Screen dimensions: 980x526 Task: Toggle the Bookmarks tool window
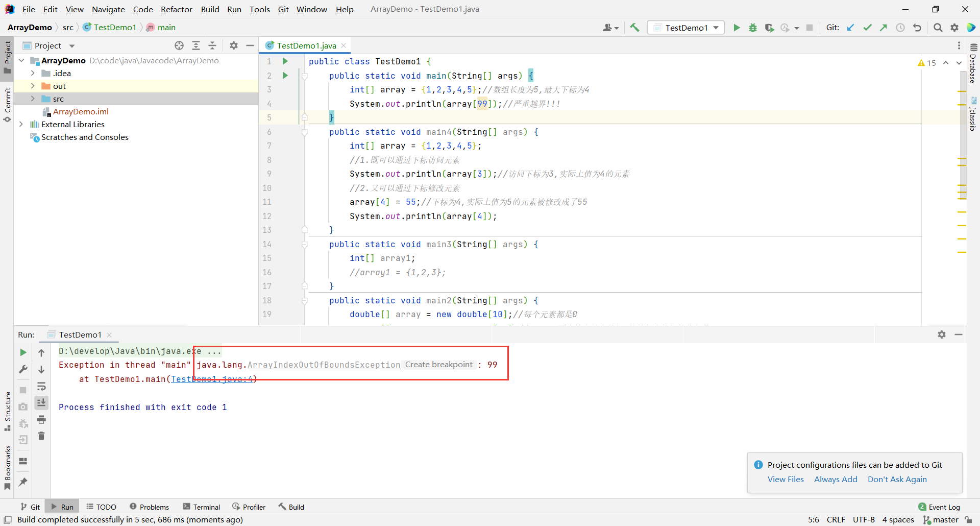[x=7, y=468]
